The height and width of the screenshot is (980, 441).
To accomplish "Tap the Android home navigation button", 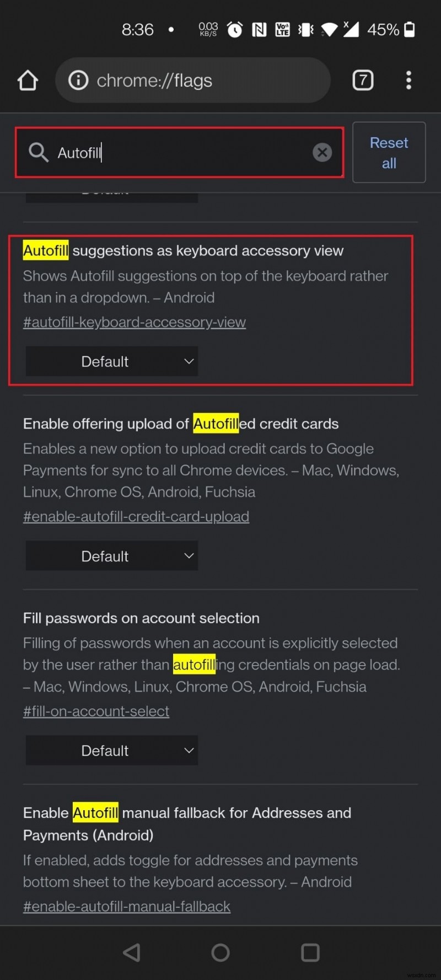I will (x=220, y=952).
